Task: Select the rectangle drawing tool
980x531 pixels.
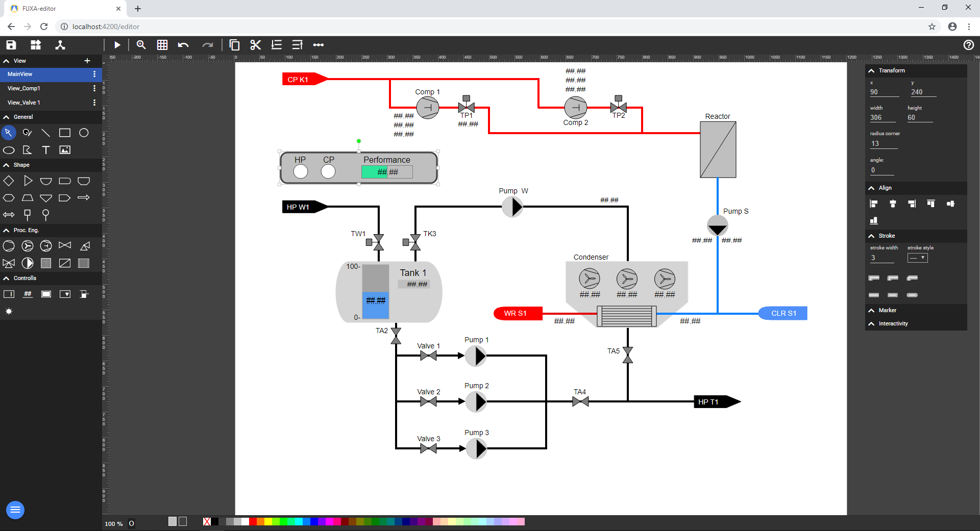Action: point(65,133)
